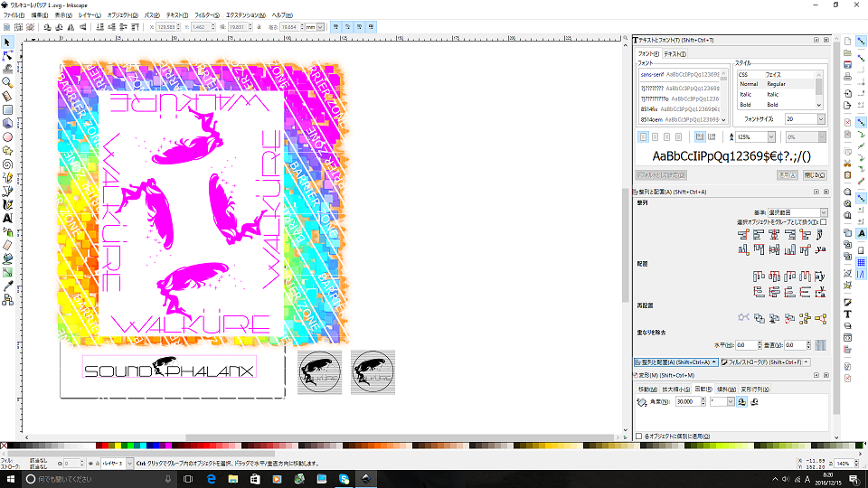The height and width of the screenshot is (488, 868).
Task: Enable apply to each object separately checkbox
Action: point(639,436)
